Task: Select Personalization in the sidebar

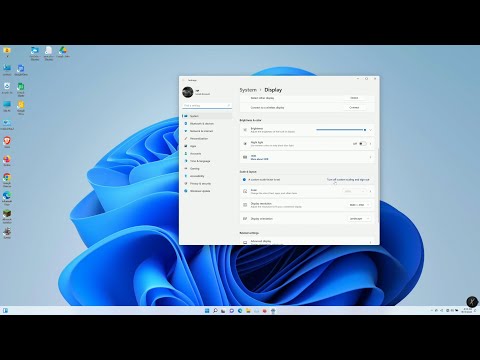Action: tap(207, 139)
